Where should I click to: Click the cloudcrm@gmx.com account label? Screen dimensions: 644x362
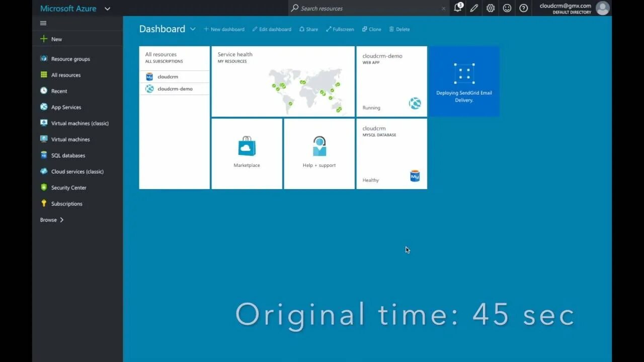[565, 6]
